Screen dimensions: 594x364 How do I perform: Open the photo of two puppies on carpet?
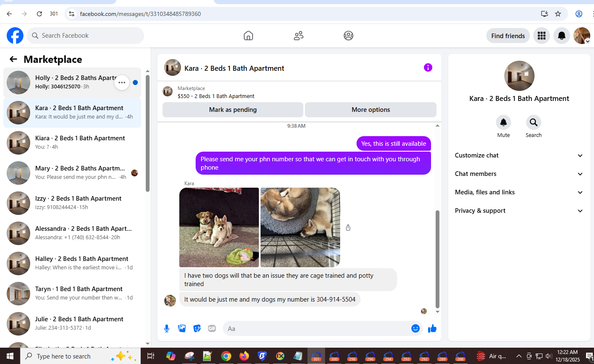click(x=219, y=227)
